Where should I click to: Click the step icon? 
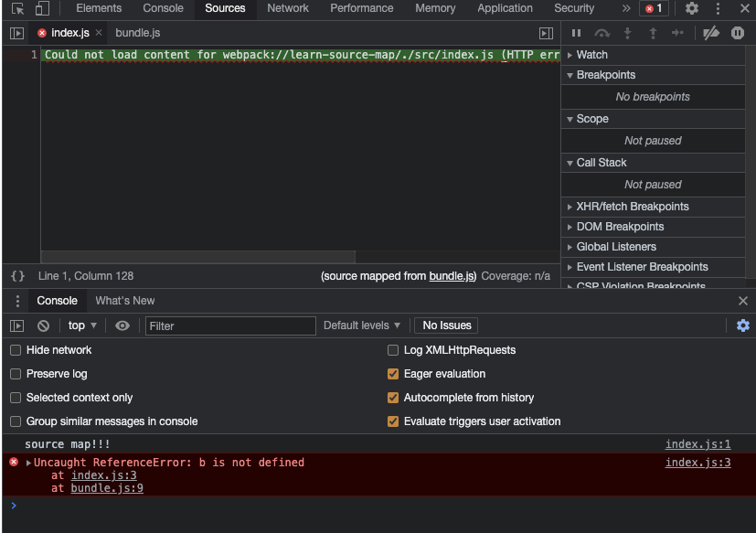pos(678,33)
